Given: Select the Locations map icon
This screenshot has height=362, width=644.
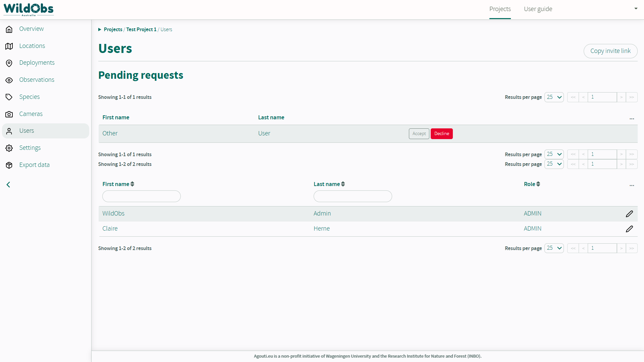Looking at the screenshot, I should [9, 46].
